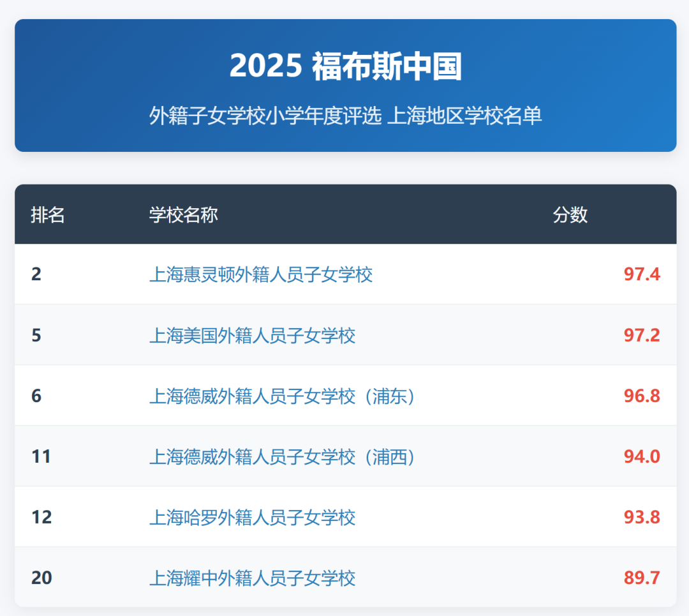This screenshot has width=689, height=616.
Task: Click the subtitle 外籍子女学校小学年度评选 上海地区学校名单
Action: click(x=345, y=116)
